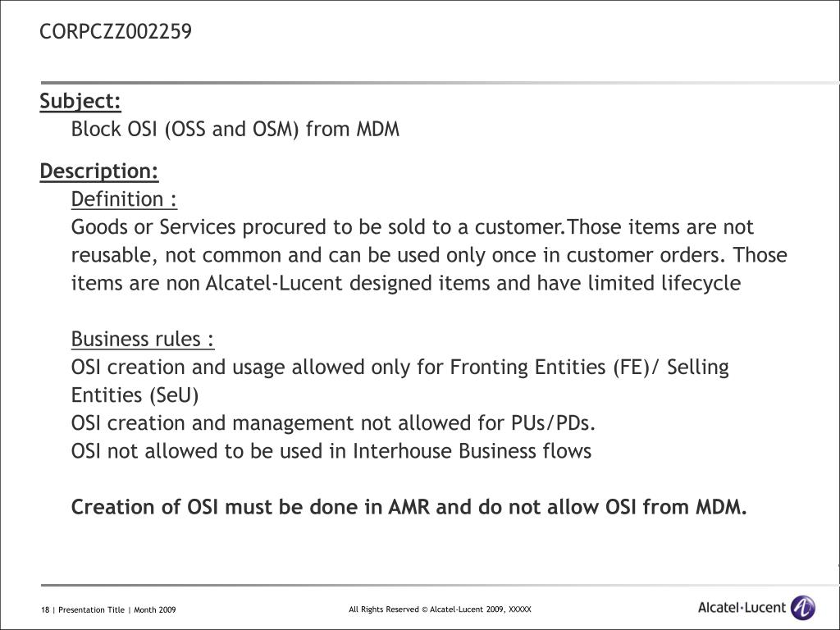Click the 'reusable, not common' text line
The height and width of the screenshot is (630, 840).
[428, 255]
